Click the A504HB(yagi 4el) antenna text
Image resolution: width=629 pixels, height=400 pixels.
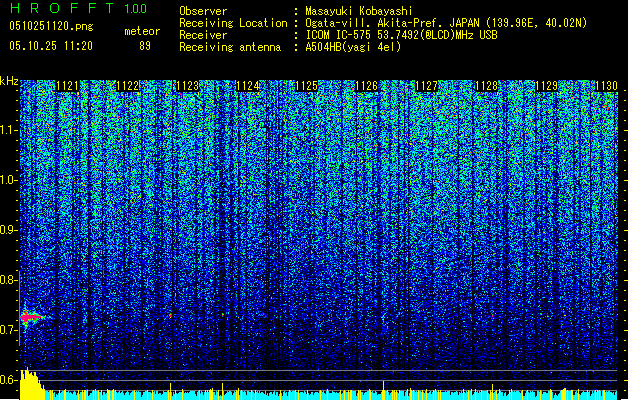click(x=353, y=47)
